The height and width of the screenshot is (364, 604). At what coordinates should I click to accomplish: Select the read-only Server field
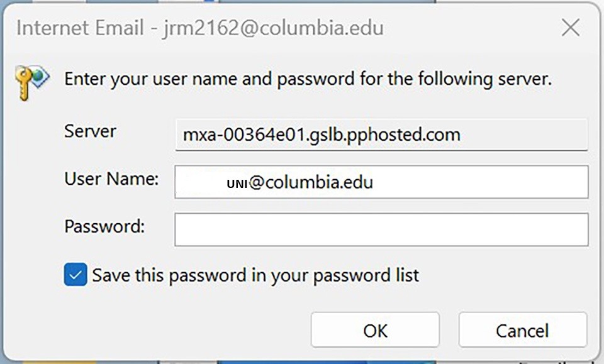(x=381, y=135)
